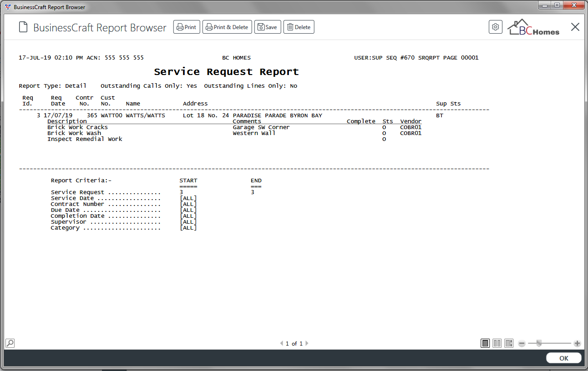Go to the previous report page
The image size is (588, 371).
tap(282, 344)
